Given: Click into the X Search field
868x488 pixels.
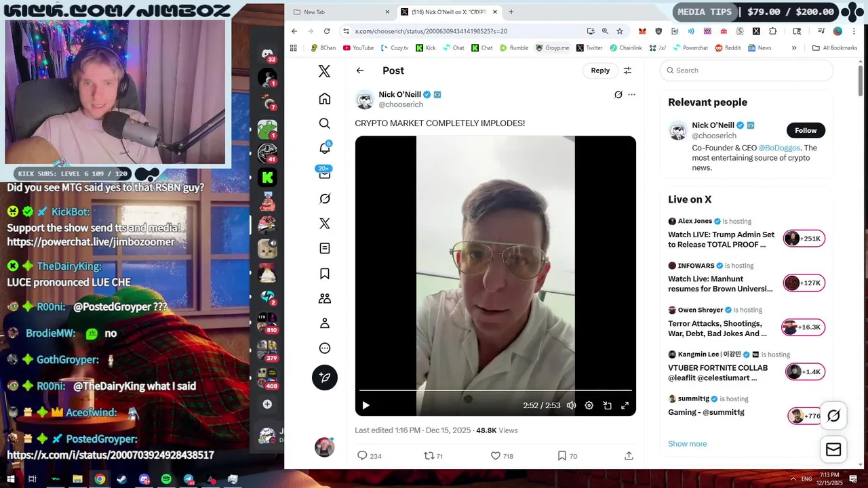Looking at the screenshot, I should (x=746, y=70).
